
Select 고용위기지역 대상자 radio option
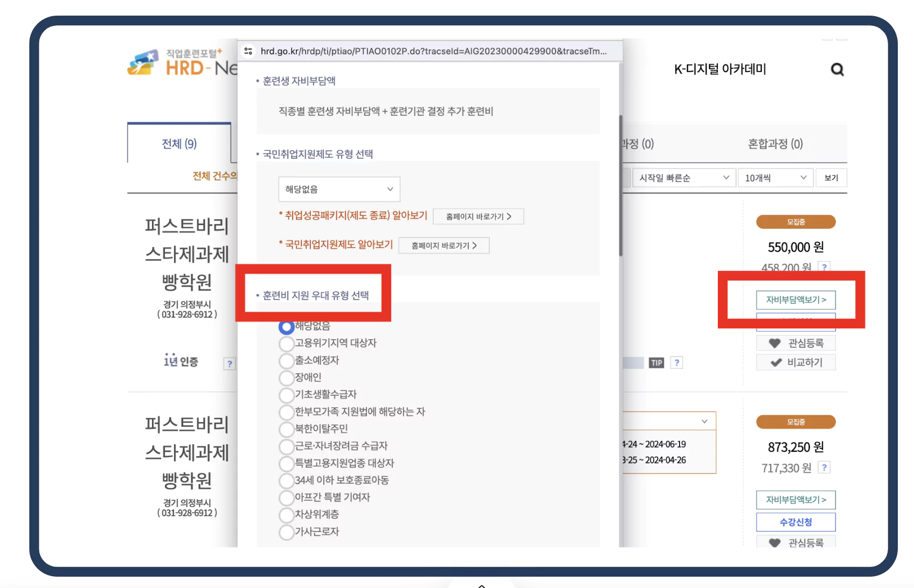(x=286, y=343)
